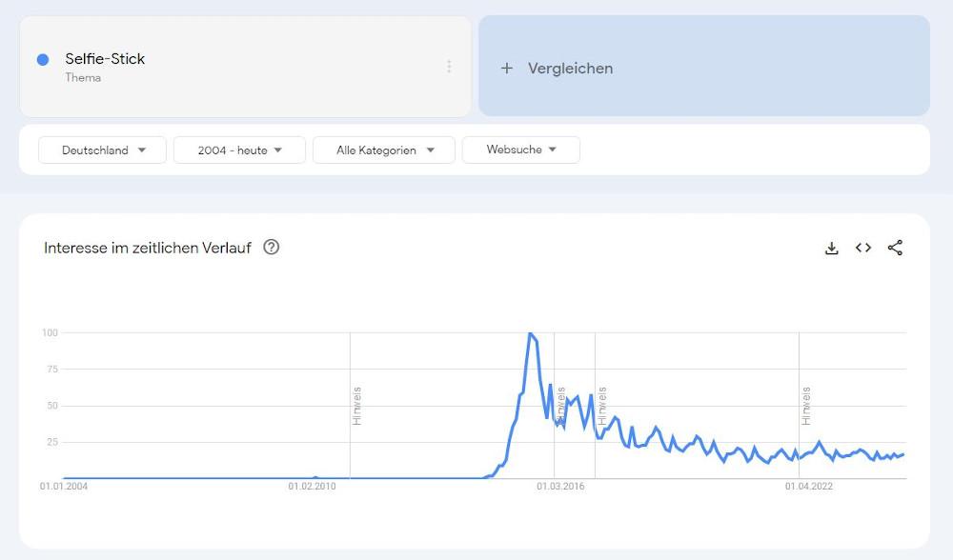The height and width of the screenshot is (560, 953).
Task: Open the Alle Kategorien dropdown
Action: point(384,150)
